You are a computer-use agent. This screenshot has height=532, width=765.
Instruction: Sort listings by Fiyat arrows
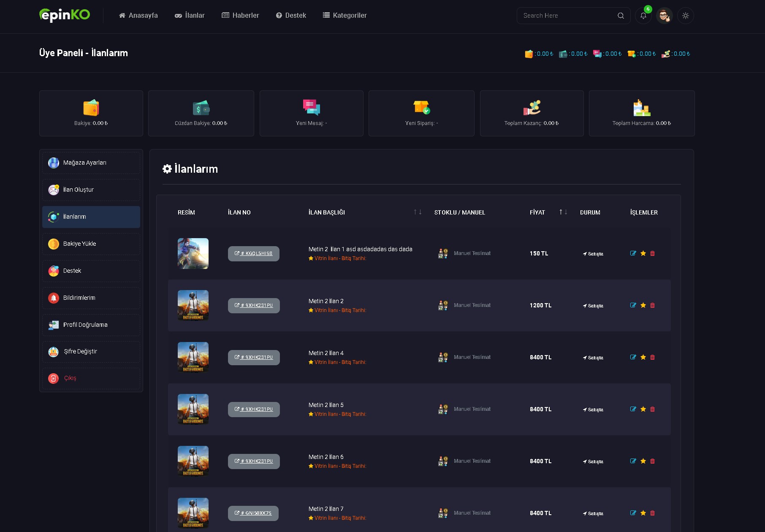point(563,212)
